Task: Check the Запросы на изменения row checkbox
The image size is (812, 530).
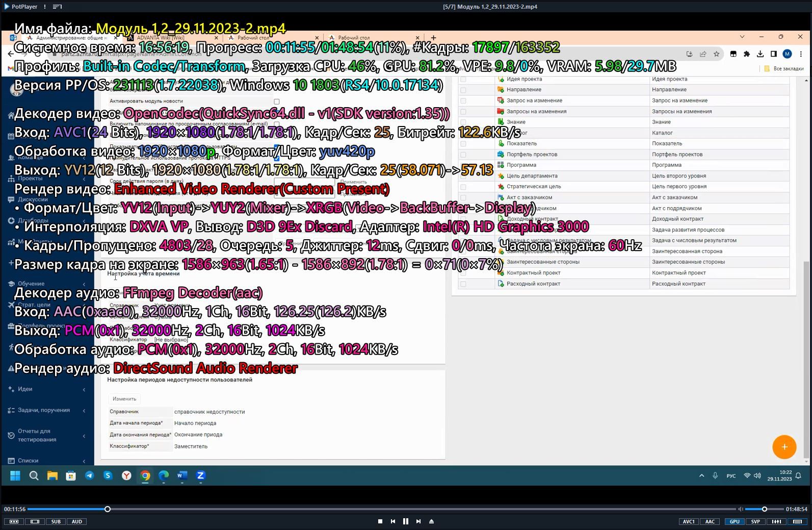Action: [x=463, y=111]
